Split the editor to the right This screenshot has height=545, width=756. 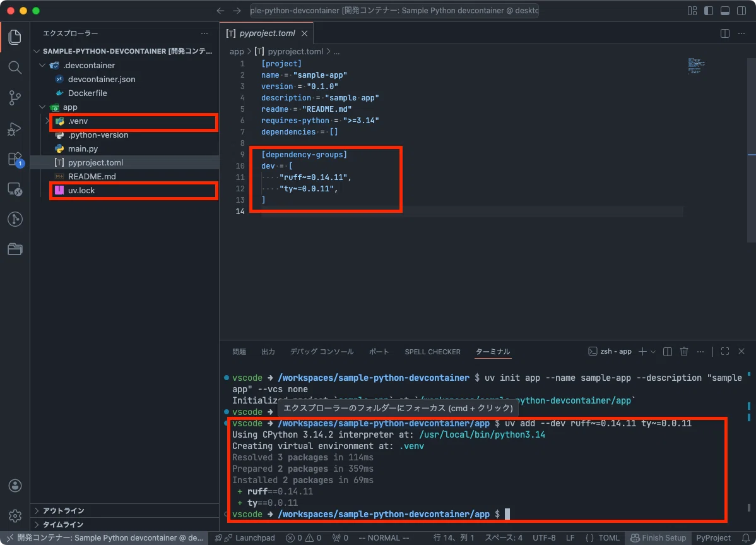click(724, 33)
